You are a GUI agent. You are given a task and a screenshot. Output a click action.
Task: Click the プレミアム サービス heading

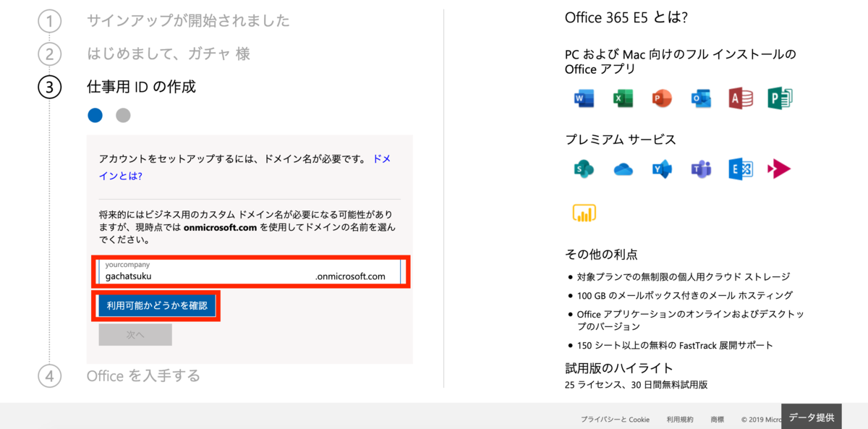coord(621,140)
